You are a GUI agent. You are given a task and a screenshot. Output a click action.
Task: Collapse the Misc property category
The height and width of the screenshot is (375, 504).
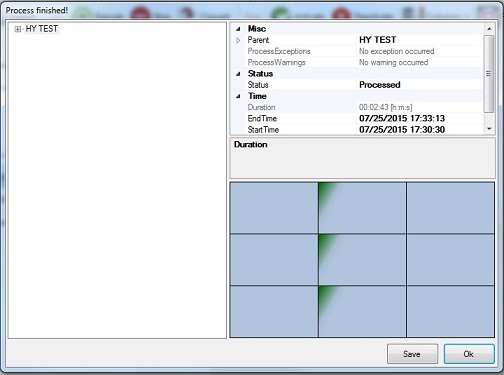(x=238, y=29)
